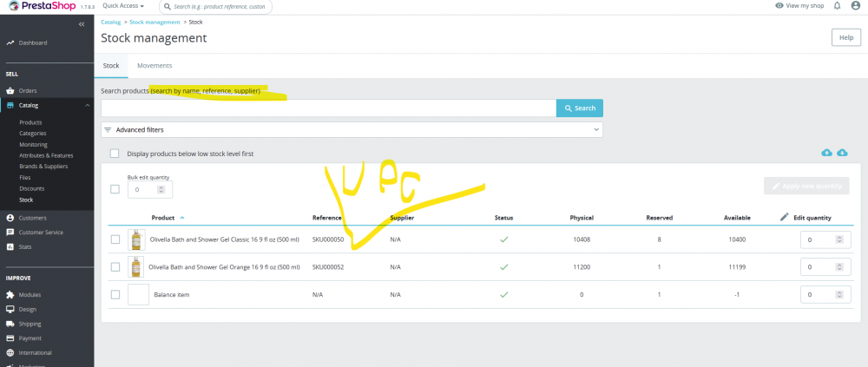Click the top global search box

click(x=216, y=7)
